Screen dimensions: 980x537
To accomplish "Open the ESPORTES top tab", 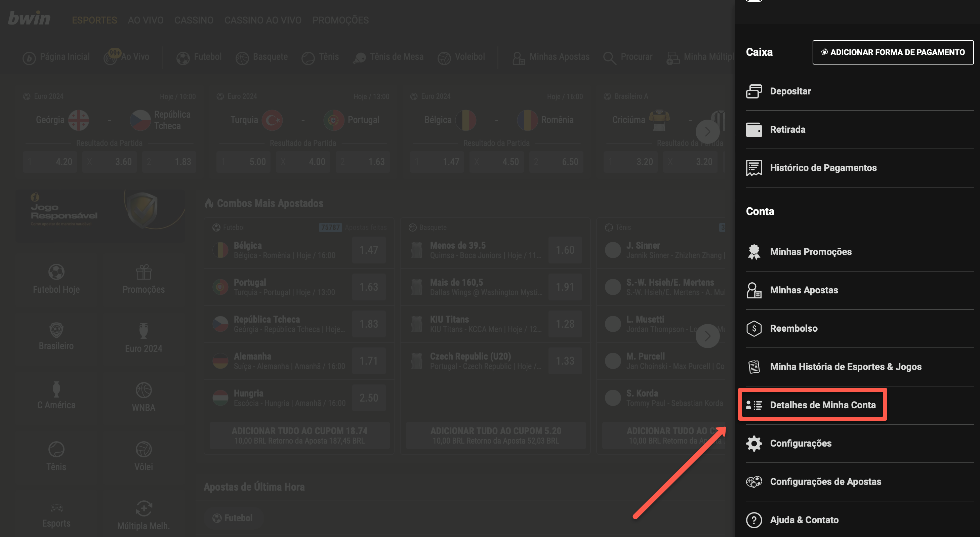I will coord(94,20).
